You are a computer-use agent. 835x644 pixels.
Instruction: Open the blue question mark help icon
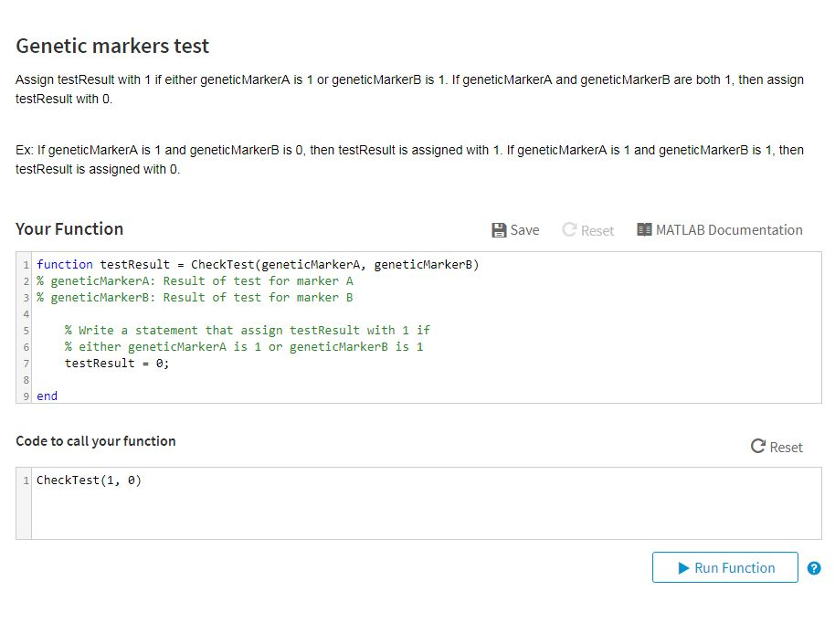[814, 568]
